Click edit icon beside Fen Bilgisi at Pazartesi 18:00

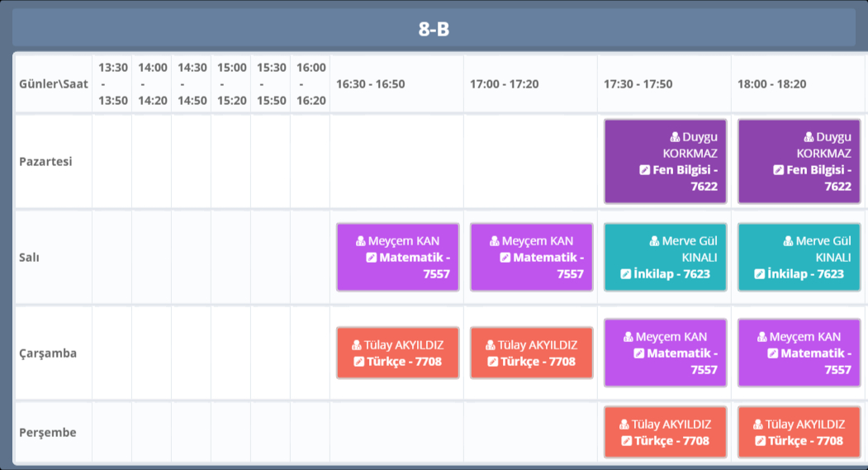tap(778, 170)
